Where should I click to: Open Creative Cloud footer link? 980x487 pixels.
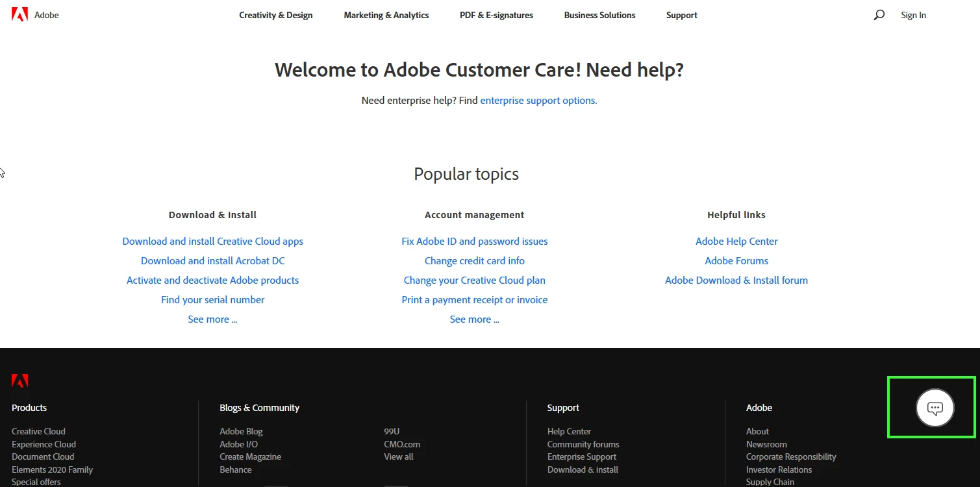[38, 431]
